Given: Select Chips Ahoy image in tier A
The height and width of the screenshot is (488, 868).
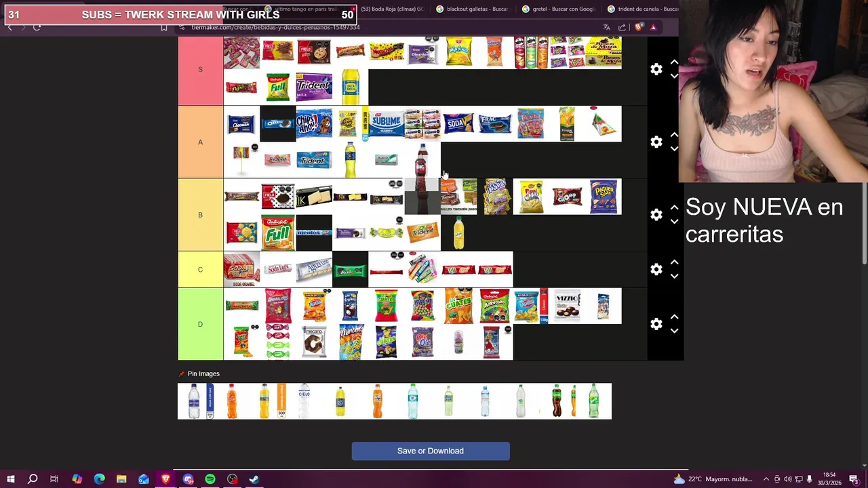Looking at the screenshot, I should coord(314,123).
